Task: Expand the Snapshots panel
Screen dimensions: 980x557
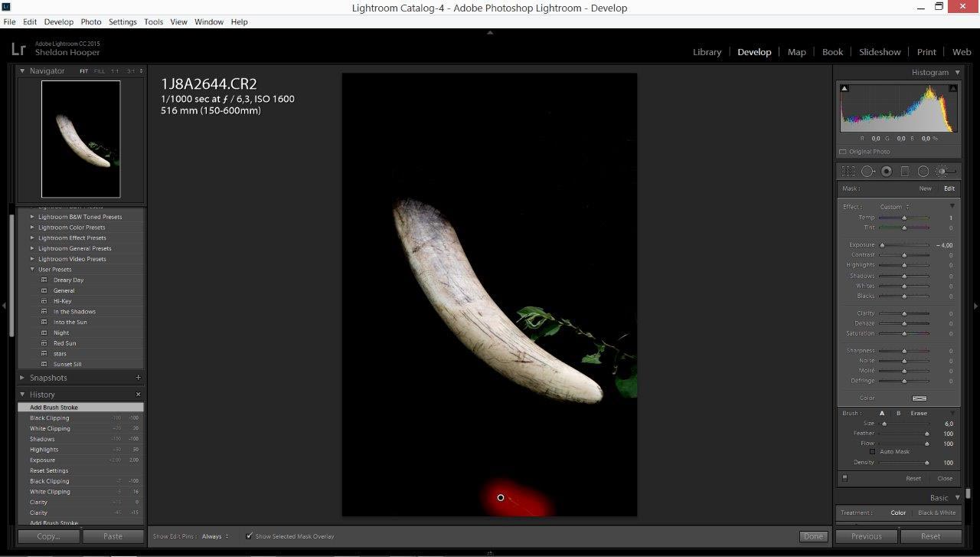Action: pyautogui.click(x=22, y=378)
